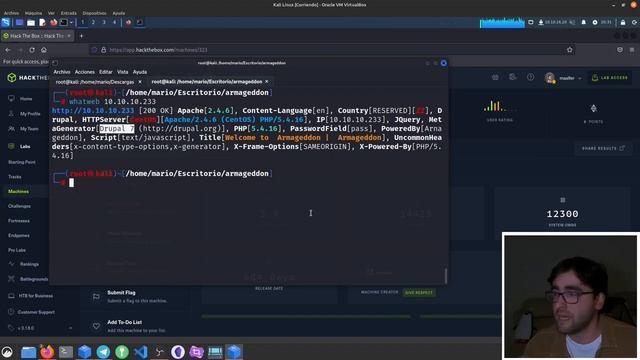Select the Hack The Box browser tab
Screen dimensions: 640x360
pyautogui.click(x=37, y=36)
